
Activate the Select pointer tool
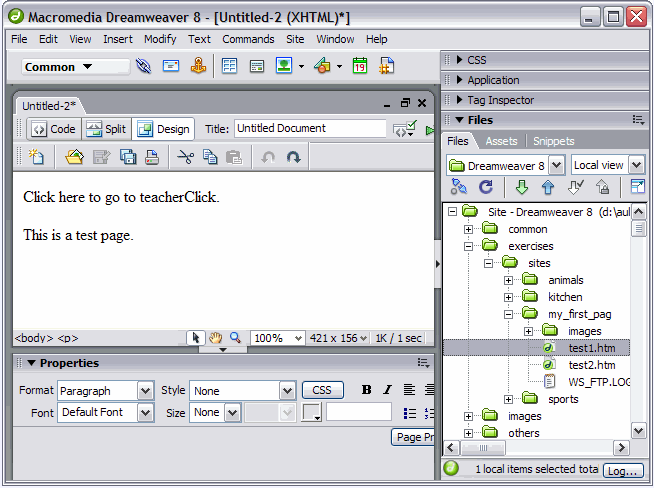(x=196, y=338)
